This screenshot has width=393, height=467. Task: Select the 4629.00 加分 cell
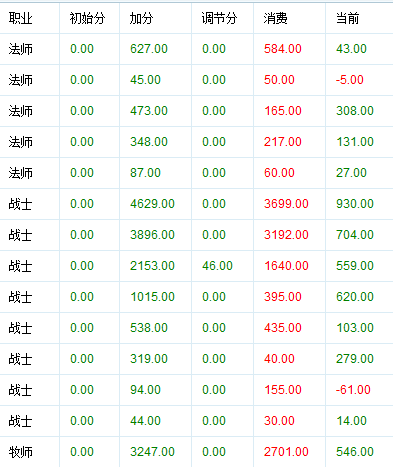152,204
